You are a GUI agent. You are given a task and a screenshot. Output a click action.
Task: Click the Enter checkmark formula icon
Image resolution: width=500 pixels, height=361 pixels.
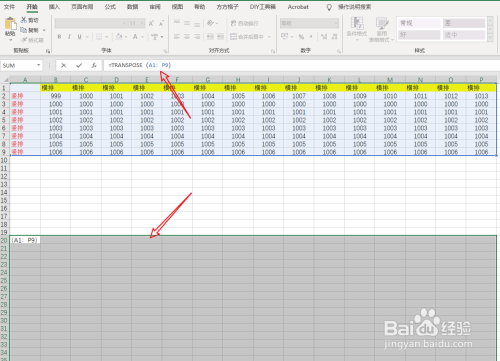pos(79,65)
